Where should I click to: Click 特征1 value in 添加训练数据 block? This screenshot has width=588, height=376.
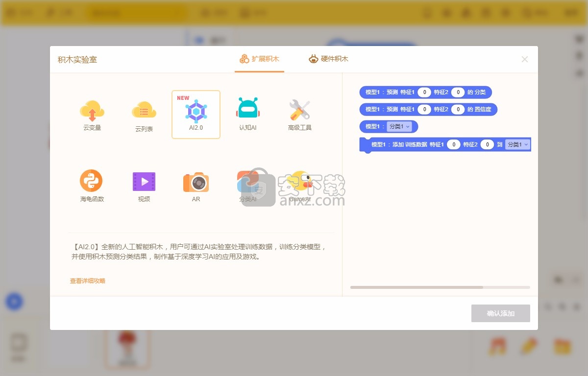pos(454,144)
